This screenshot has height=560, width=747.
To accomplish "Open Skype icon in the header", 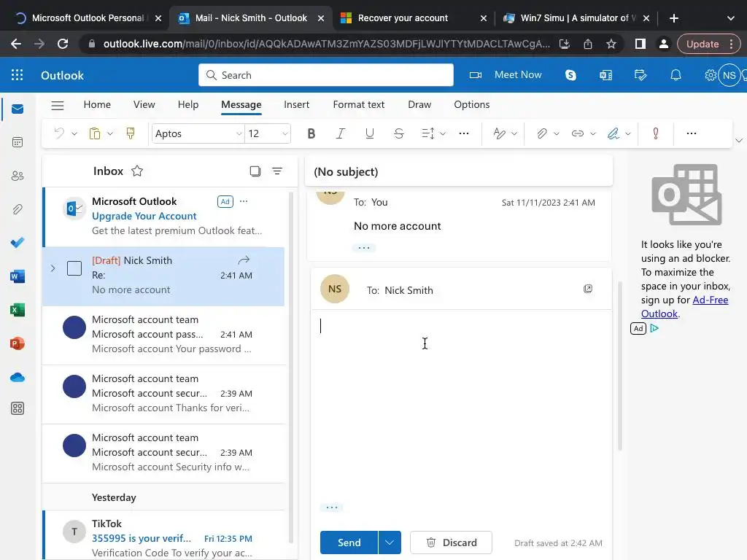I will [x=570, y=75].
